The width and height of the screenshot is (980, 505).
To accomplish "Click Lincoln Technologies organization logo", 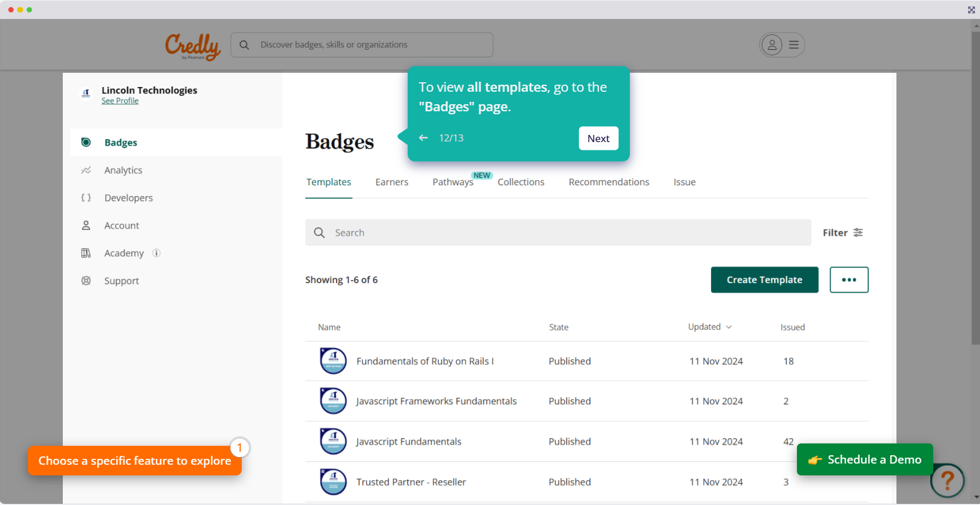I will [x=87, y=93].
